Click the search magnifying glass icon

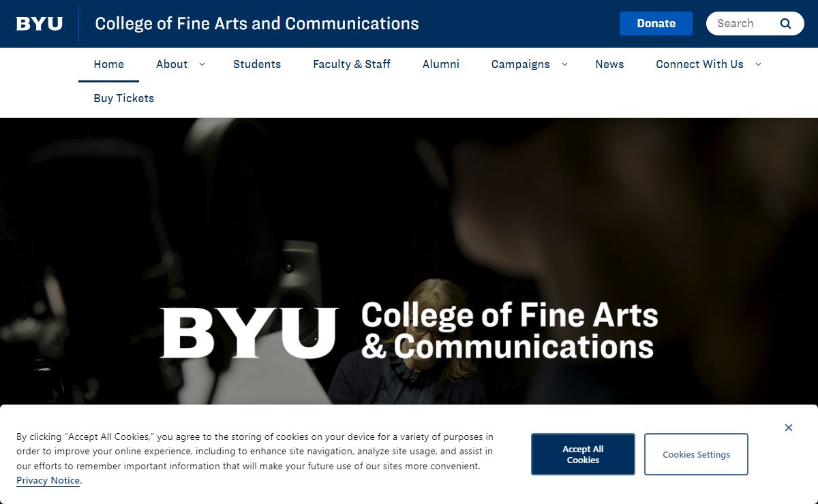point(785,24)
